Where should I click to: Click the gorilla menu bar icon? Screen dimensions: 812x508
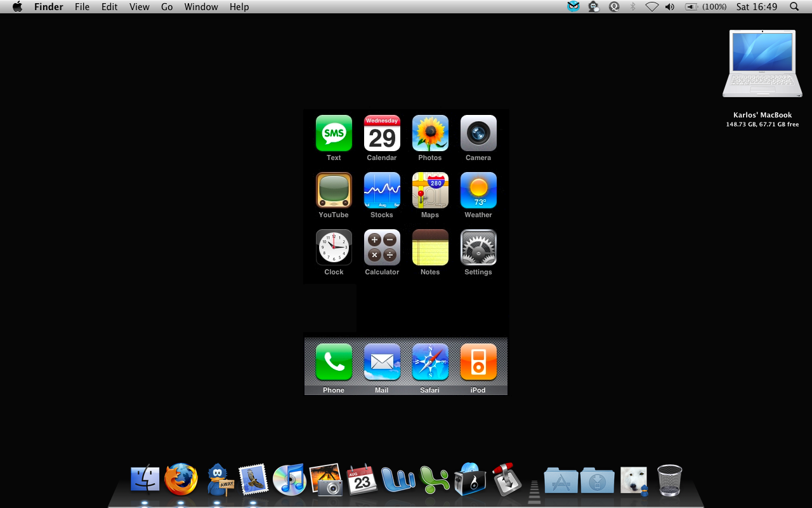(594, 6)
